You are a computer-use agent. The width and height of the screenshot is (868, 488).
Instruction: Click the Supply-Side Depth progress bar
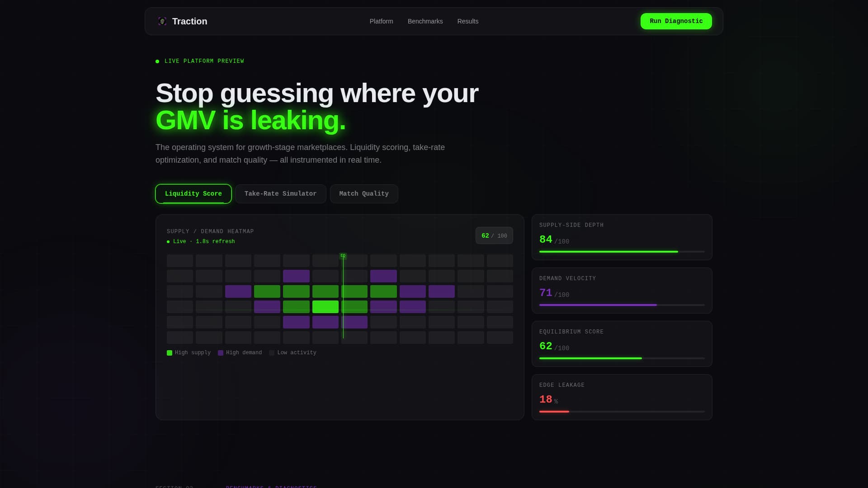pyautogui.click(x=621, y=252)
